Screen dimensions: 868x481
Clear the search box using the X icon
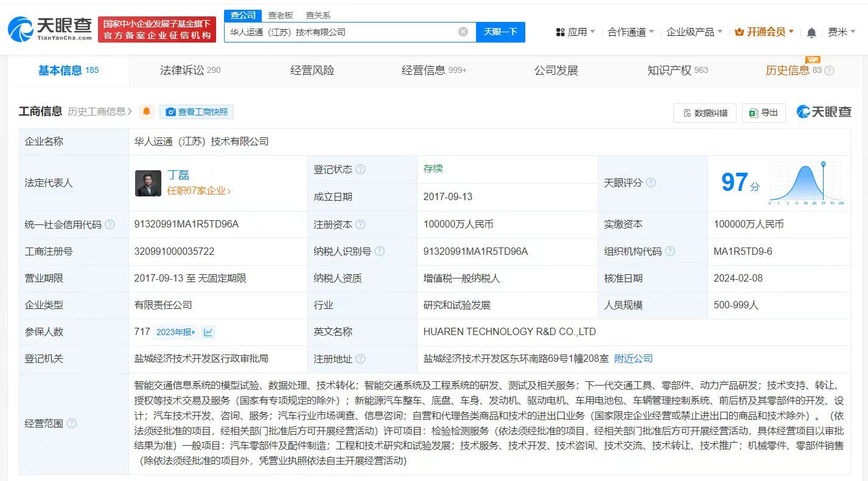[463, 32]
